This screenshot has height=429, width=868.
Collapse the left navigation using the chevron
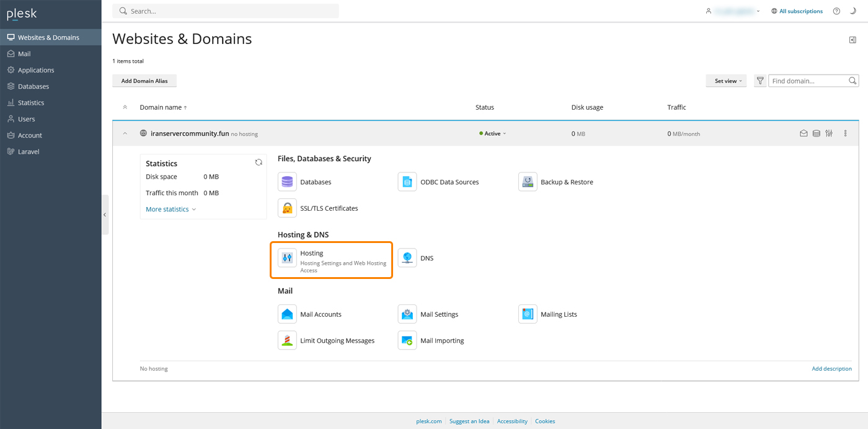104,214
